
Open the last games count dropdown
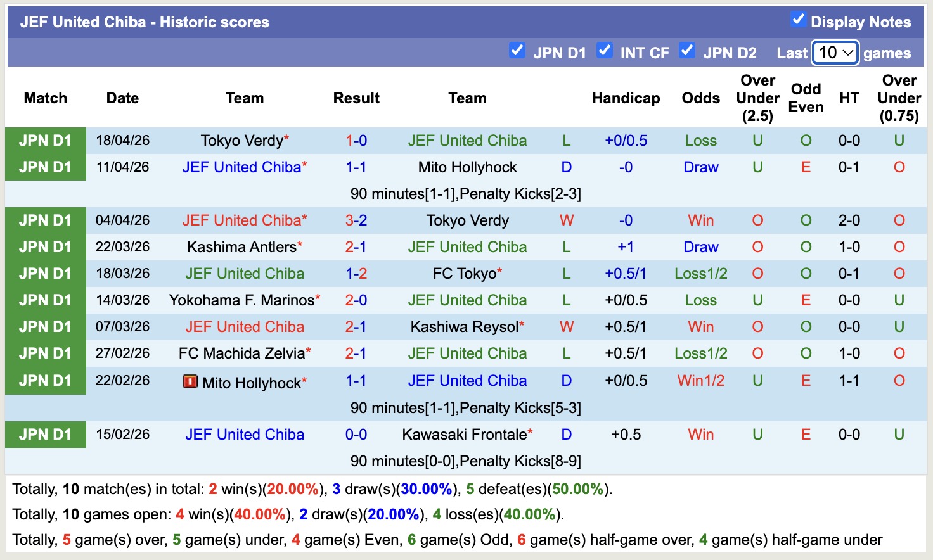click(x=835, y=53)
